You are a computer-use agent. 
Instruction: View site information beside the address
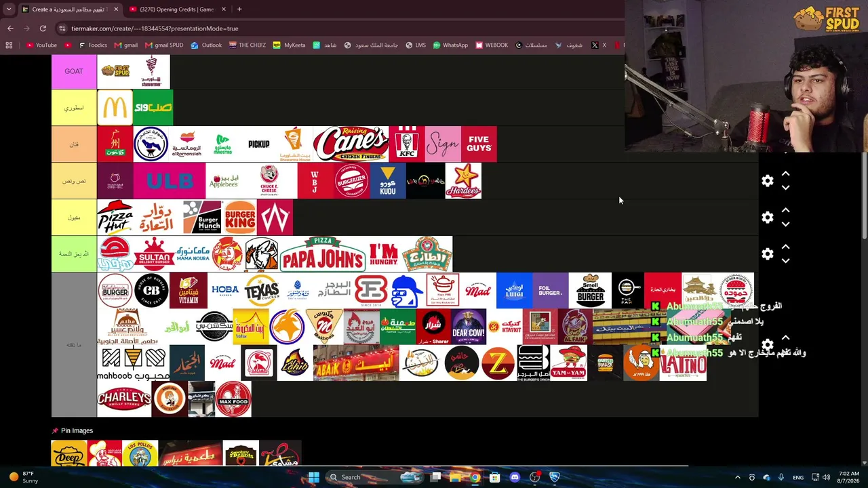pos(62,28)
